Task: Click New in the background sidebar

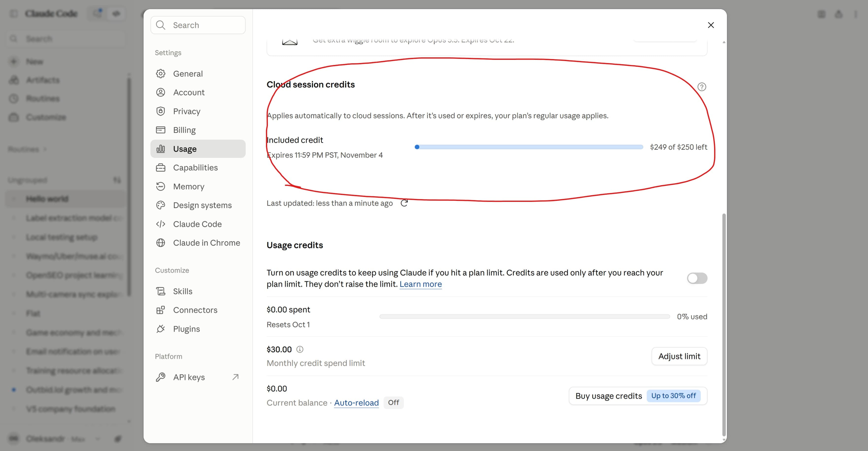Action: point(66,61)
